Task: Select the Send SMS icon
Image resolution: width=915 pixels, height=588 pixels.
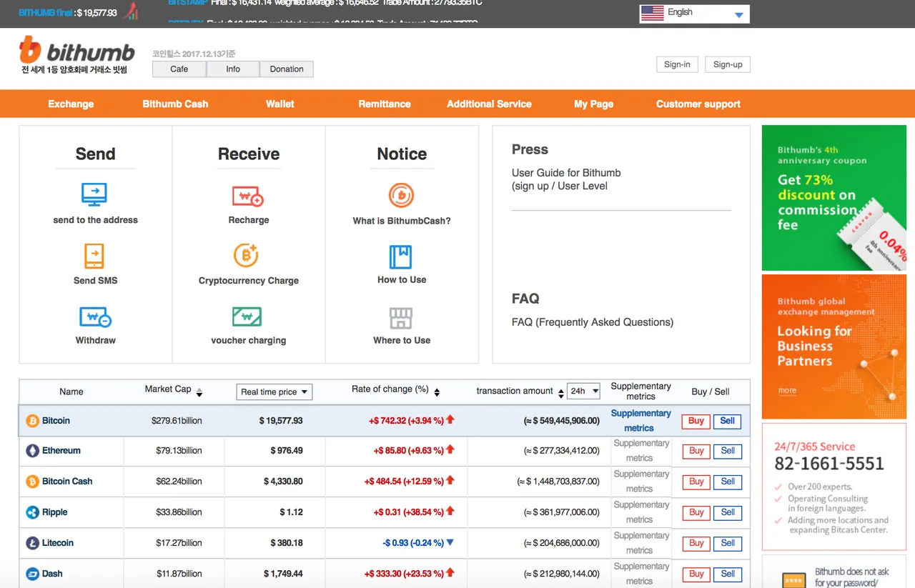Action: [94, 256]
